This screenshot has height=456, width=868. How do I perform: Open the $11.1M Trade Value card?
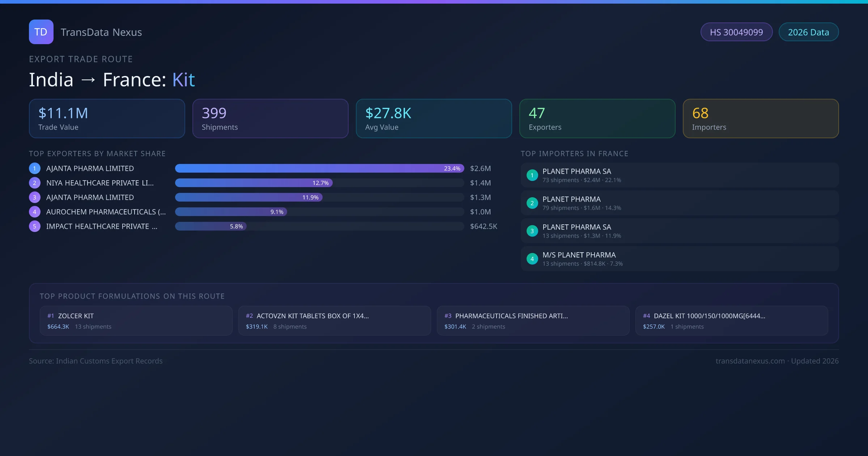107,118
